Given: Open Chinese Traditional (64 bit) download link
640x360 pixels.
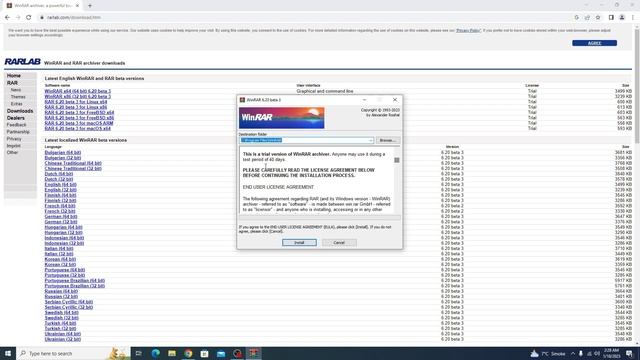Looking at the screenshot, I should coord(73,163).
